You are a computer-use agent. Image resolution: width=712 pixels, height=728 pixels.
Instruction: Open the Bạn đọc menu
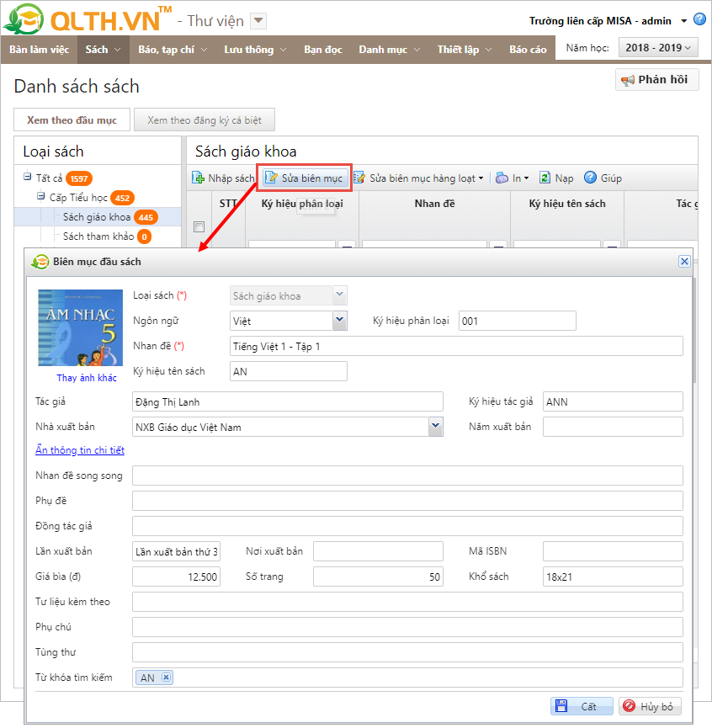[323, 49]
